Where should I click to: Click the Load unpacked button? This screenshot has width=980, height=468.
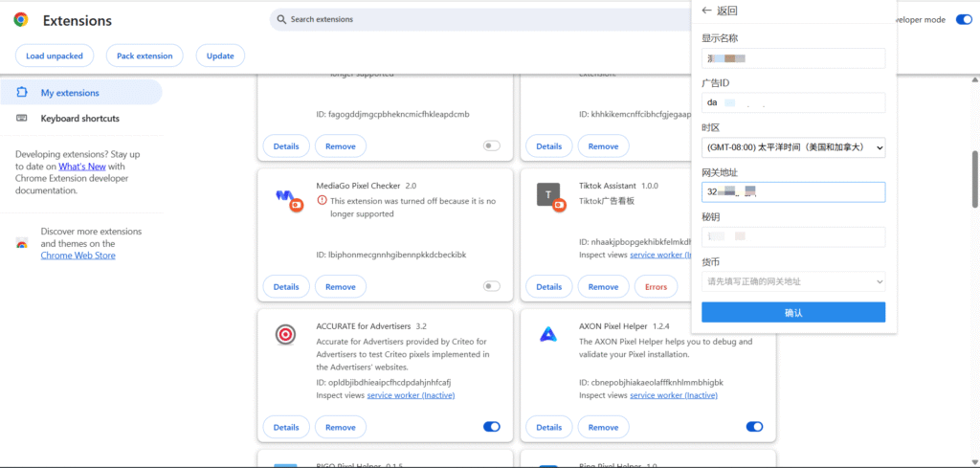pyautogui.click(x=55, y=56)
